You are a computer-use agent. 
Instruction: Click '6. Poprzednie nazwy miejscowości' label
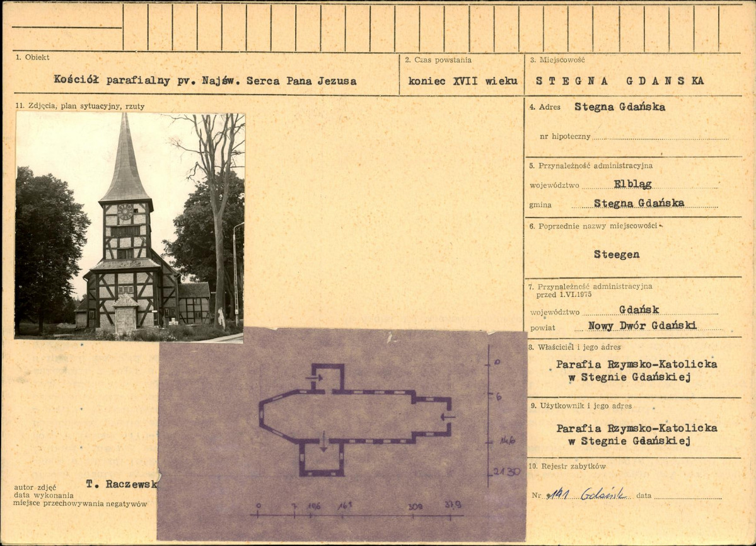click(593, 226)
